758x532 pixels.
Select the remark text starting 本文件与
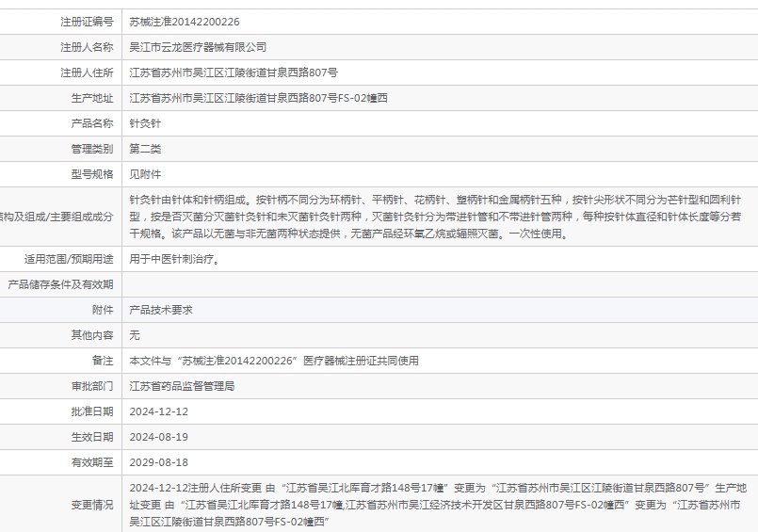click(274, 361)
